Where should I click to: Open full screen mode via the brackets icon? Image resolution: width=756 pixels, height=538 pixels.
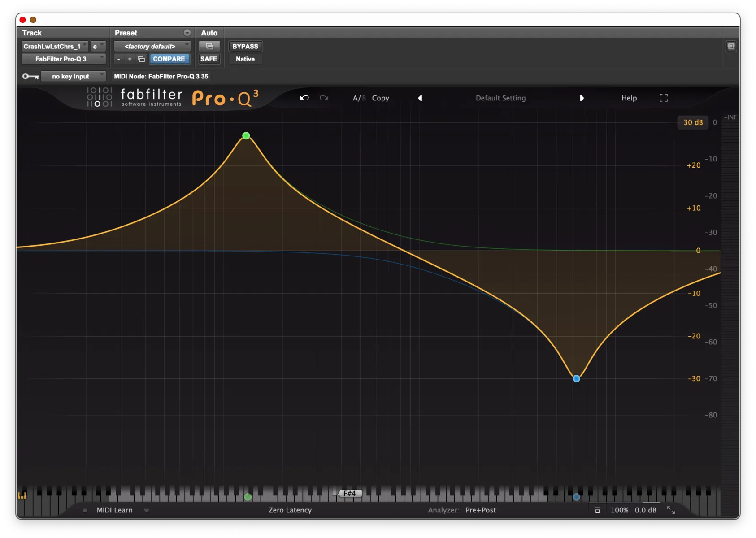664,98
